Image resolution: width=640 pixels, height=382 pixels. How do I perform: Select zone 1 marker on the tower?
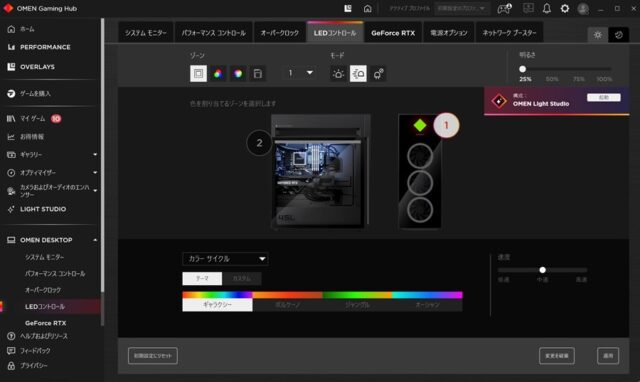tap(446, 125)
